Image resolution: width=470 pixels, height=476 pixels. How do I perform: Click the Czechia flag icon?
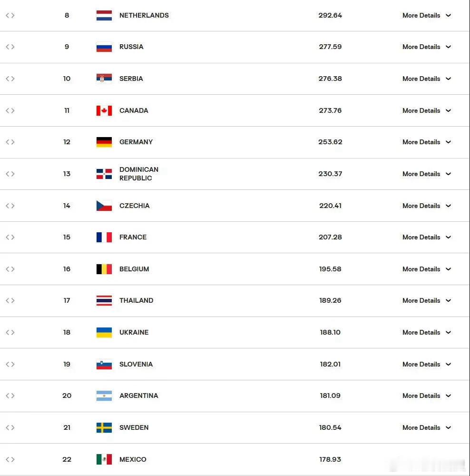click(x=104, y=206)
